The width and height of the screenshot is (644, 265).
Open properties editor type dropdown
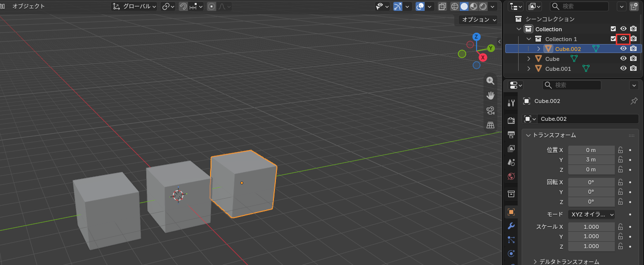click(516, 85)
